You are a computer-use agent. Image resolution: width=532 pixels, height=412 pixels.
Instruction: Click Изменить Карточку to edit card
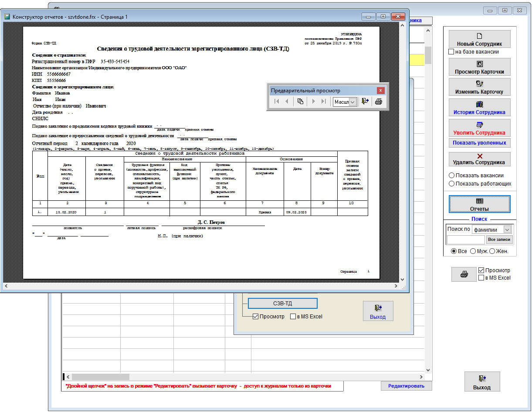pos(479,88)
